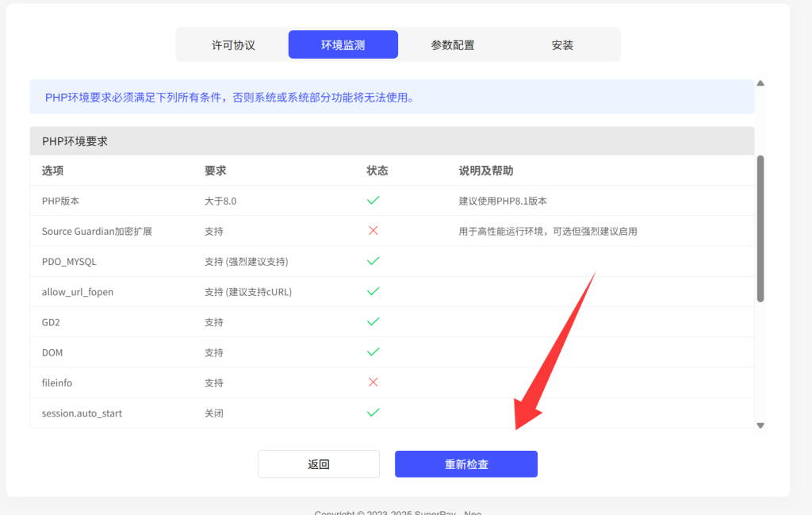
Task: Click the allow_url_fopen green checkmark
Action: click(x=373, y=291)
